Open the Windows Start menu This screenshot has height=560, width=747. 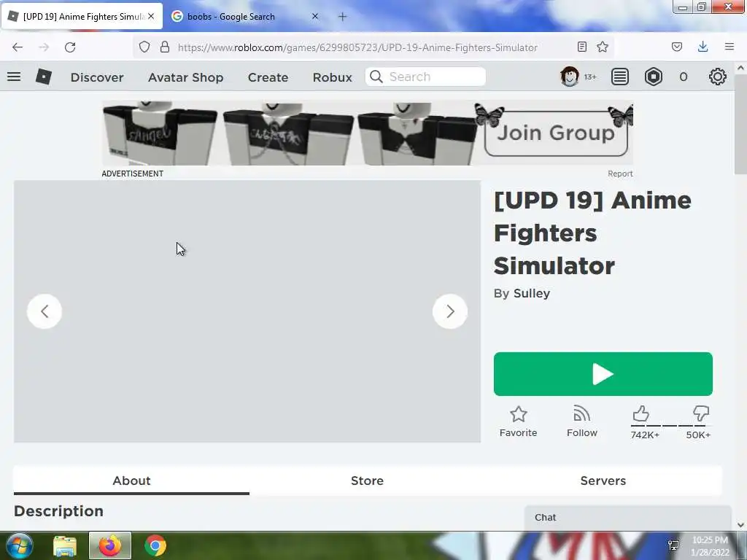coord(18,545)
